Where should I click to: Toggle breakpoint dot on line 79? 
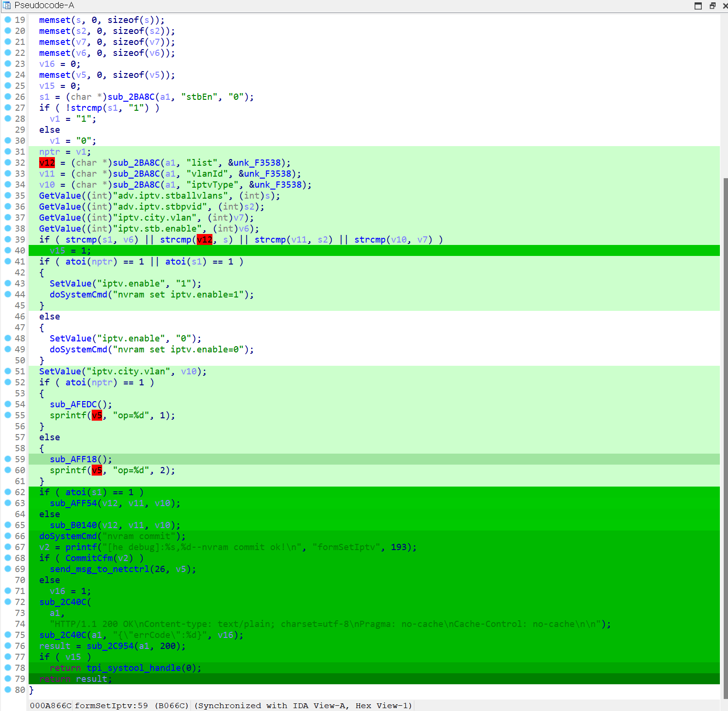(x=8, y=679)
